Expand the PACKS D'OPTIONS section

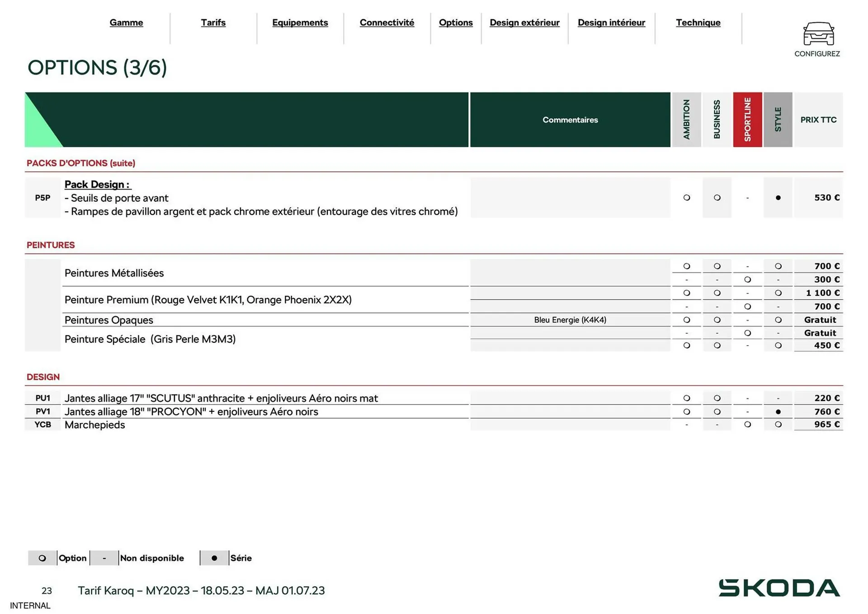pos(80,163)
